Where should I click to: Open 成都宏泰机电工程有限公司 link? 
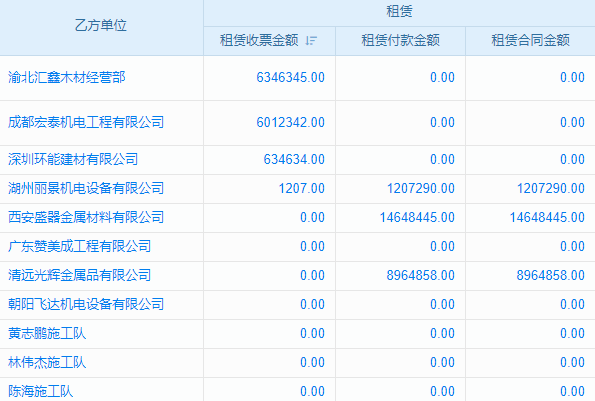(86, 122)
